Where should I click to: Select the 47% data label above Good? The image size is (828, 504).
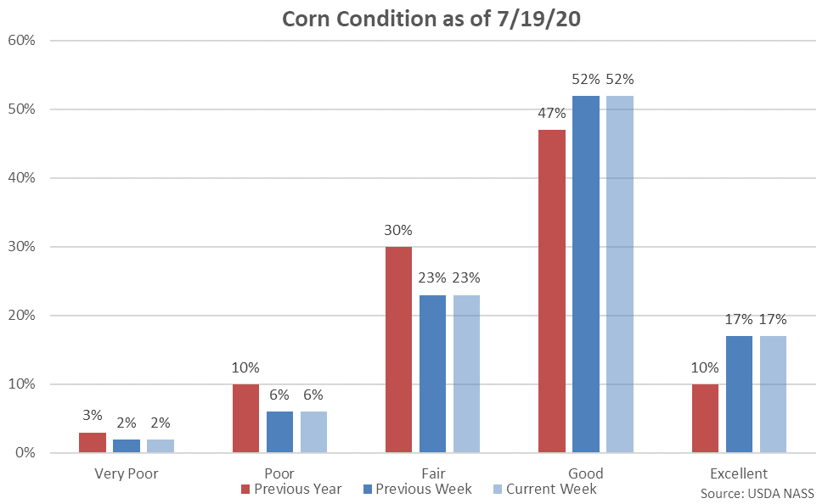552,113
